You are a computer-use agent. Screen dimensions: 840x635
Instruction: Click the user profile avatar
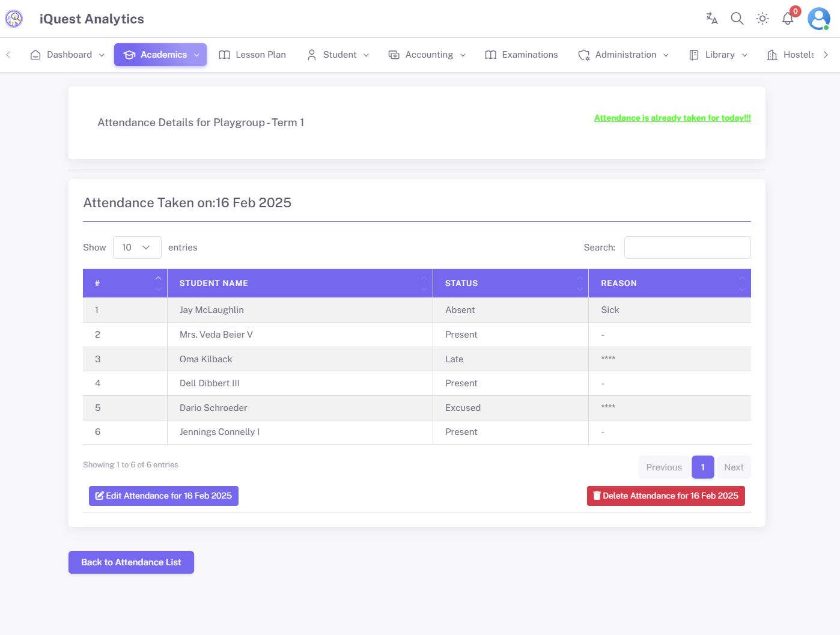coord(818,19)
